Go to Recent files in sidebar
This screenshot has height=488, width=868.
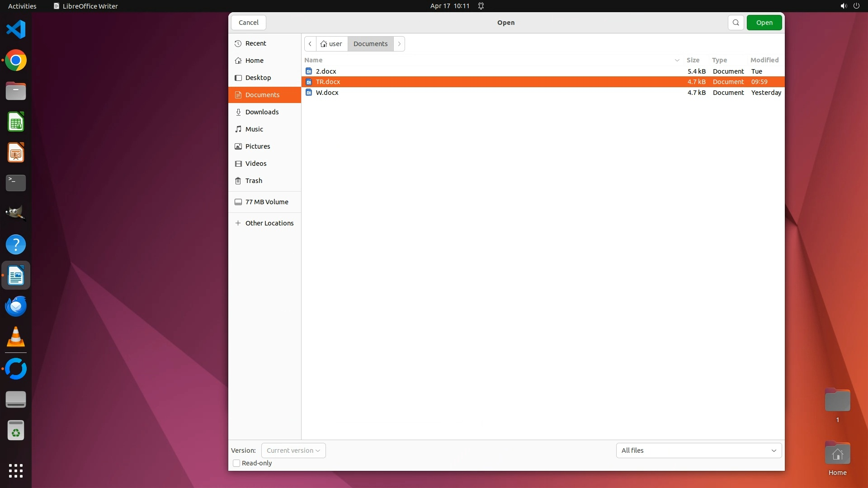pyautogui.click(x=255, y=43)
